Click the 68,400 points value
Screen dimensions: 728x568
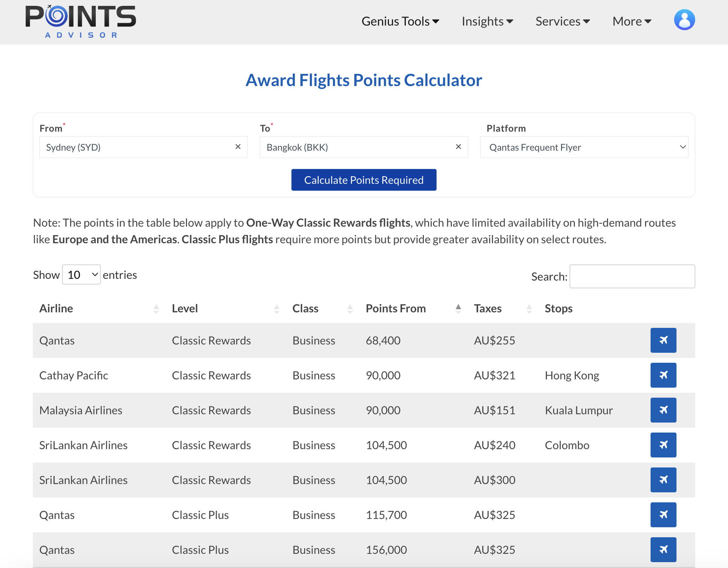click(x=383, y=340)
